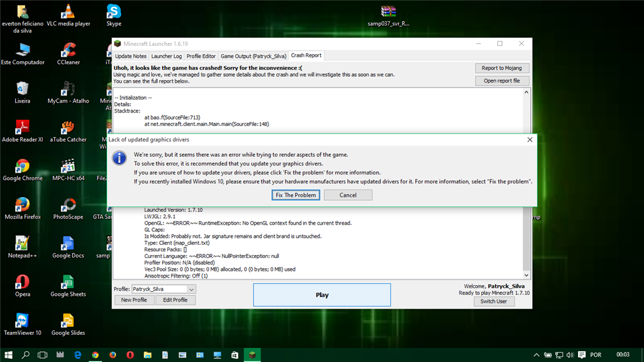Cancel the graphics drivers dialog
Screen dimensions: 644x362
coord(348,195)
